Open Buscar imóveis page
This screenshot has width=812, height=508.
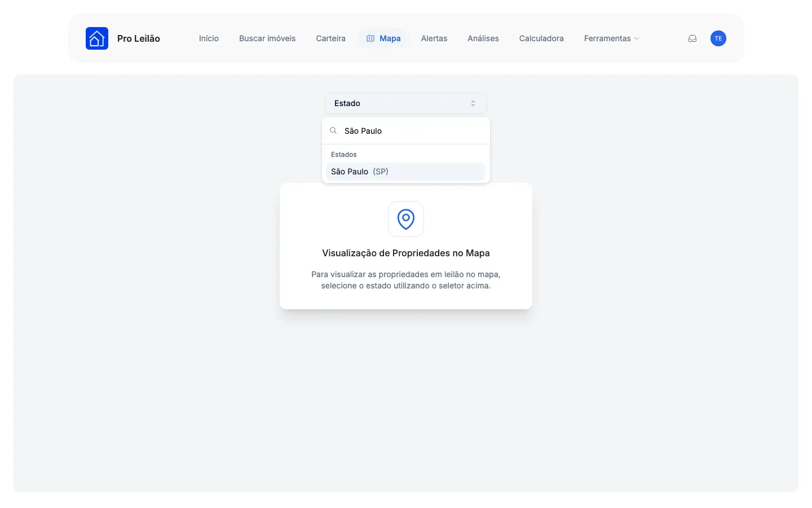click(x=267, y=38)
